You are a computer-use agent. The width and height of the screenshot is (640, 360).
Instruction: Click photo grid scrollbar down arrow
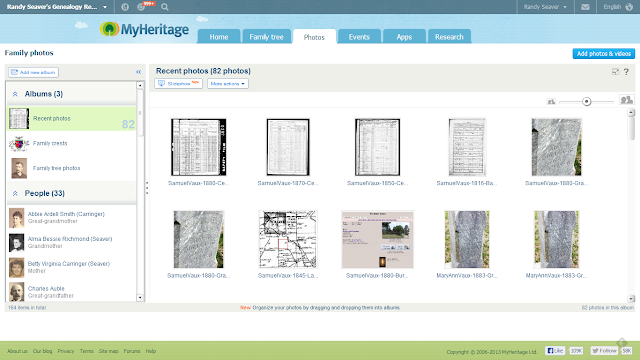tap(631, 299)
